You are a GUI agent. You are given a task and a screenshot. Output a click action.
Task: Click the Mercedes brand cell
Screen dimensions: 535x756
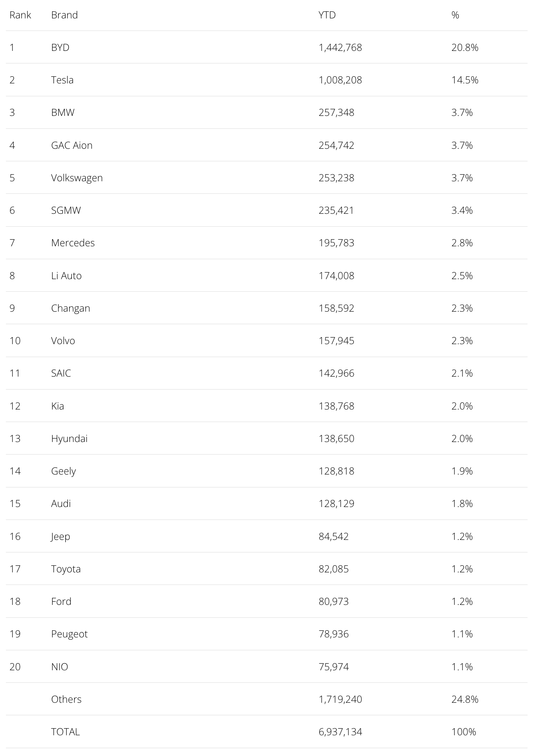[x=73, y=243]
